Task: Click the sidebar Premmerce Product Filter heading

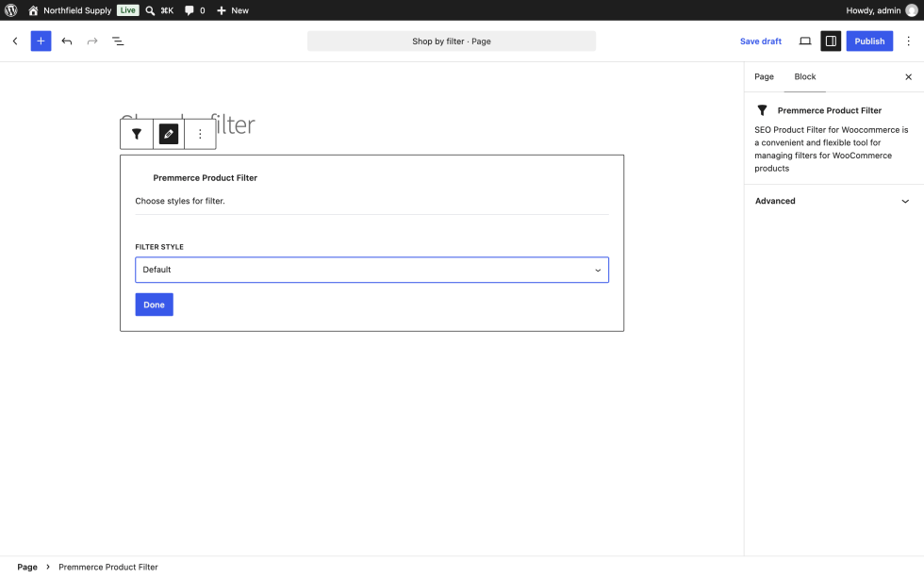Action: 829,111
